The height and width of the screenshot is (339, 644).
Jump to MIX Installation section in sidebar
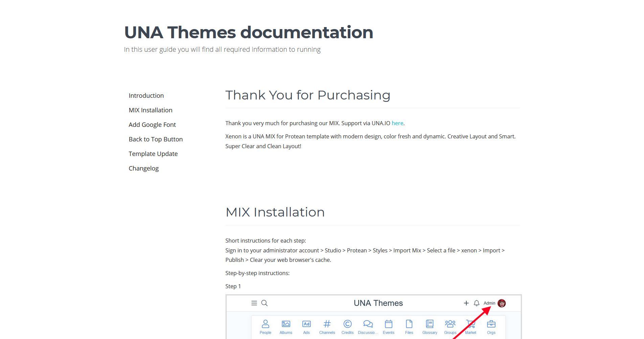[151, 110]
